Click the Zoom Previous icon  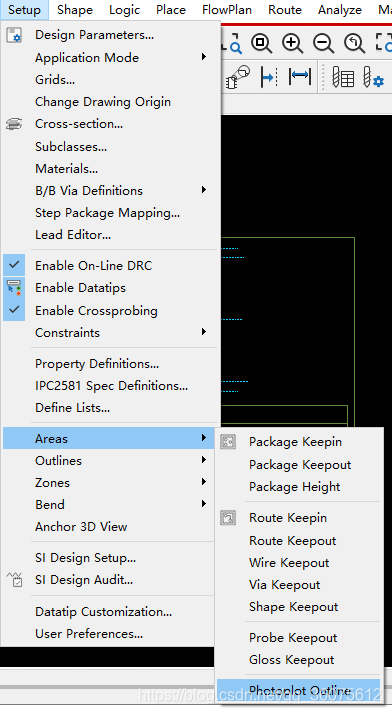[354, 43]
